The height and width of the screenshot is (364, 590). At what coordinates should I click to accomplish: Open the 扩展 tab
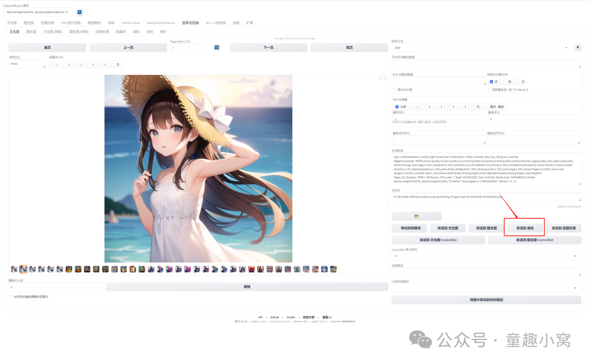coord(250,23)
